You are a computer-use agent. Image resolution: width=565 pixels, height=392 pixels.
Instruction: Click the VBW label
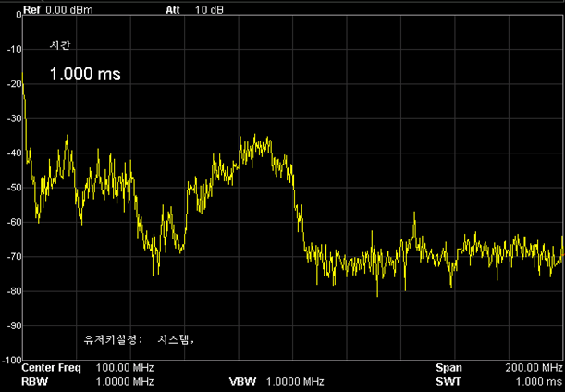[x=242, y=381]
